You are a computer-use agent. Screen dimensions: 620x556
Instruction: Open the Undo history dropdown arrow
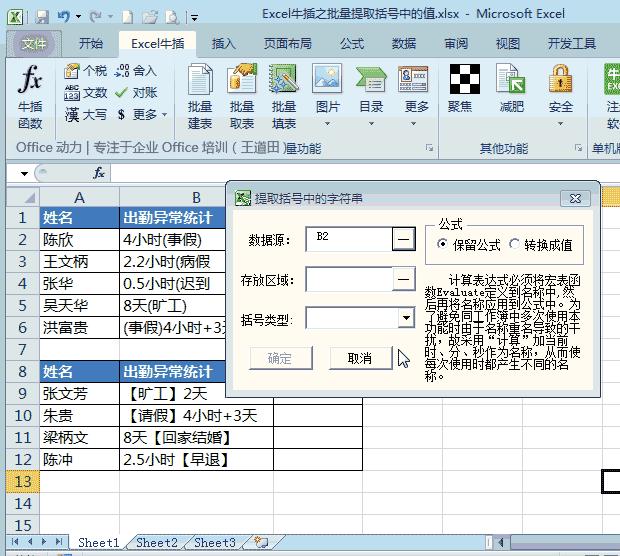point(78,17)
